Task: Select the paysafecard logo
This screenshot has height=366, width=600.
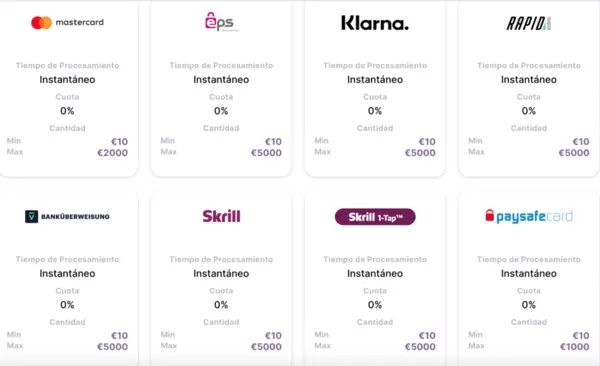Action: point(529,216)
